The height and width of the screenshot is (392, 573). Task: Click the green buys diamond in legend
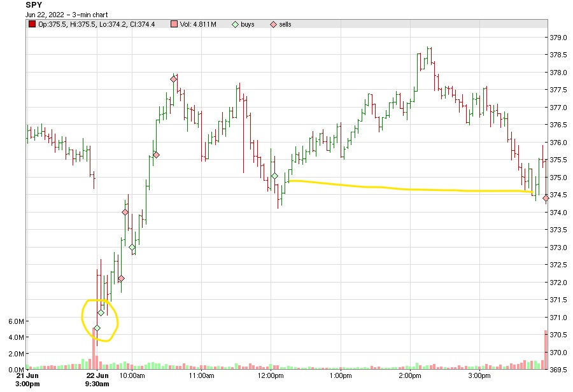(236, 24)
